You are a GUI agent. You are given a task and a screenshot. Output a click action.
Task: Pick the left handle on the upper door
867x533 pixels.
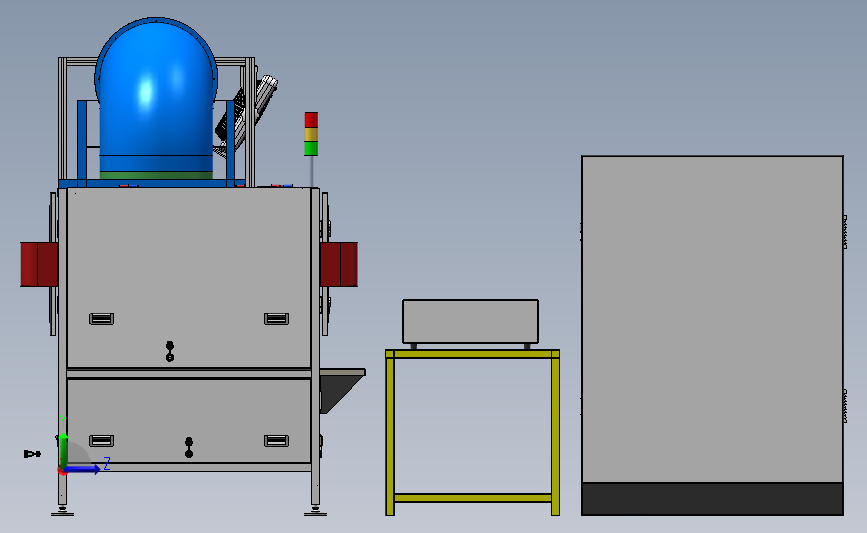[101, 318]
